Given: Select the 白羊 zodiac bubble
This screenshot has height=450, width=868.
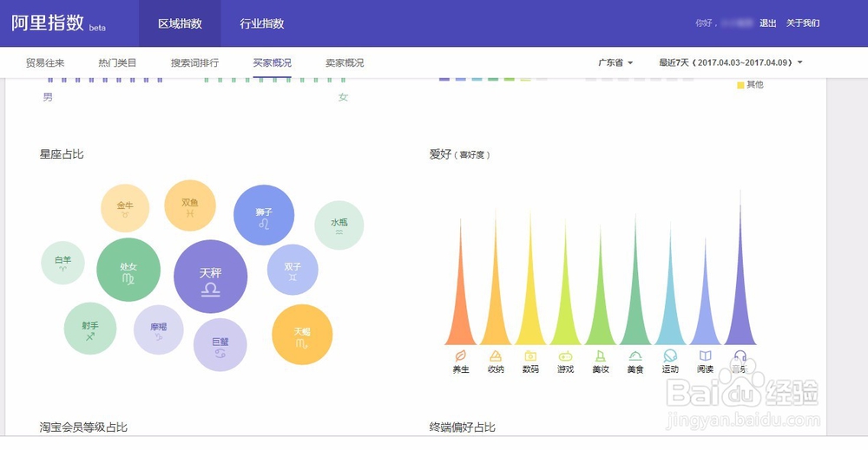Looking at the screenshot, I should [x=63, y=263].
